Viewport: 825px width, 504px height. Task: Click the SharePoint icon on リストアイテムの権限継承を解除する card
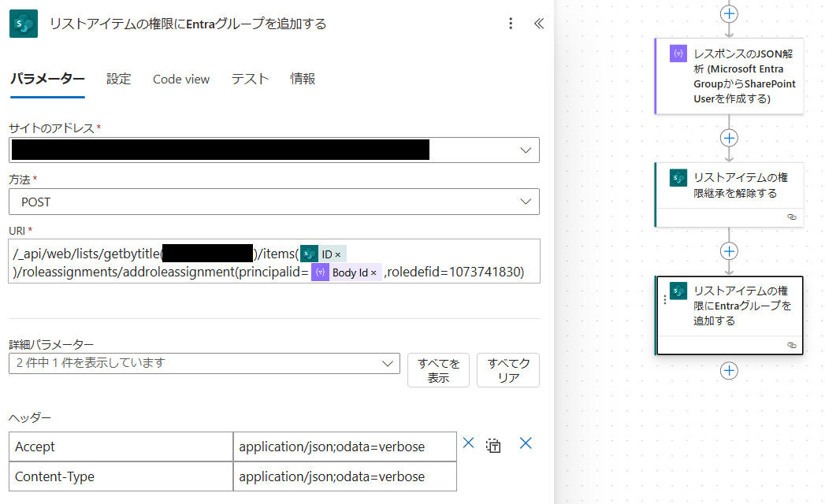678,179
